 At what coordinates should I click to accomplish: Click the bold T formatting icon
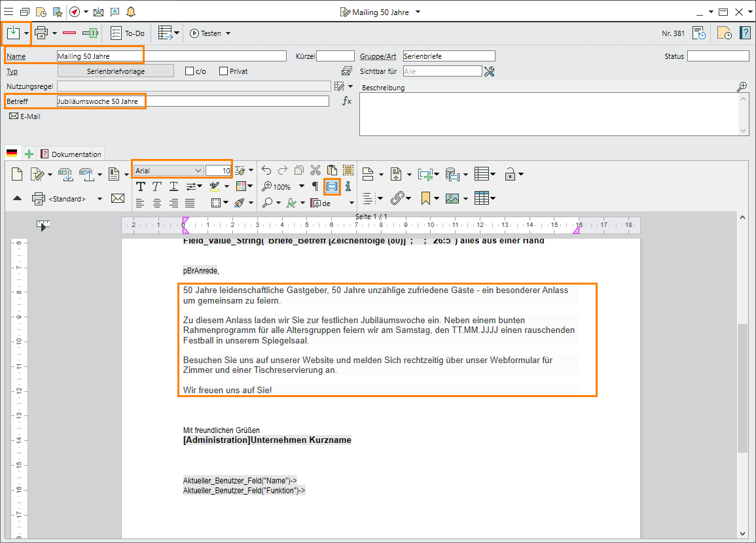point(140,186)
